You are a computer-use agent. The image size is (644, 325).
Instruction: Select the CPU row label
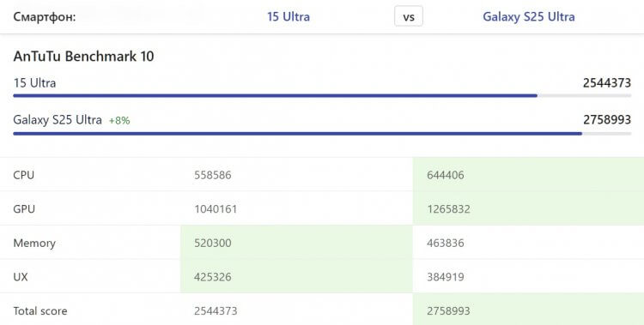(24, 175)
